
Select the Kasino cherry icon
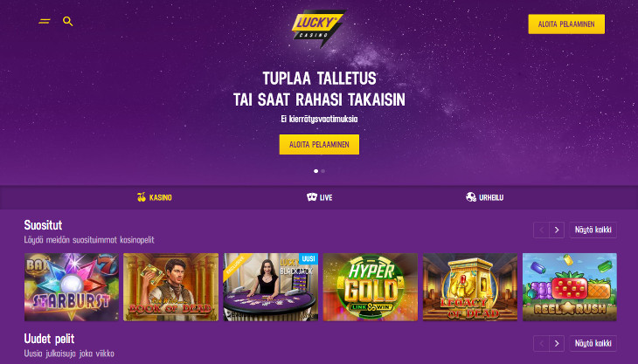[142, 197]
